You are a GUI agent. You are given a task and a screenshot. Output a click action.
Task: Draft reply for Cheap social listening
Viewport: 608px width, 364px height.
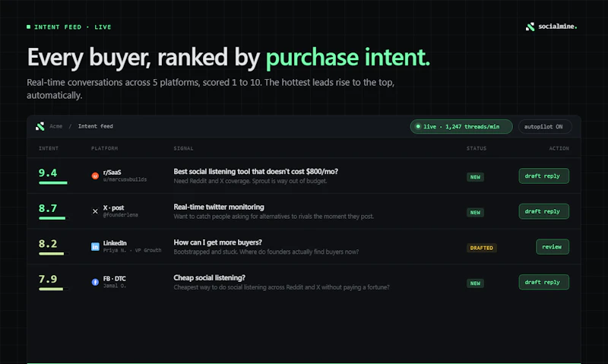(x=543, y=282)
